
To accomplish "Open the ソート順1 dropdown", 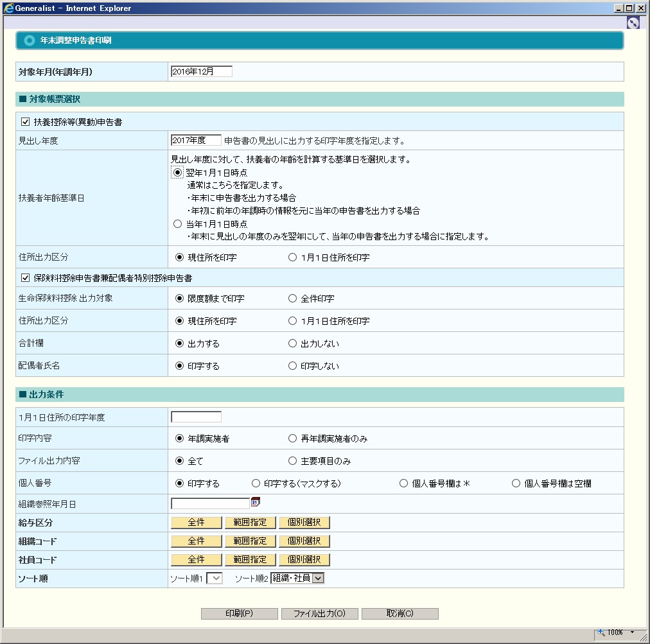I will (215, 579).
